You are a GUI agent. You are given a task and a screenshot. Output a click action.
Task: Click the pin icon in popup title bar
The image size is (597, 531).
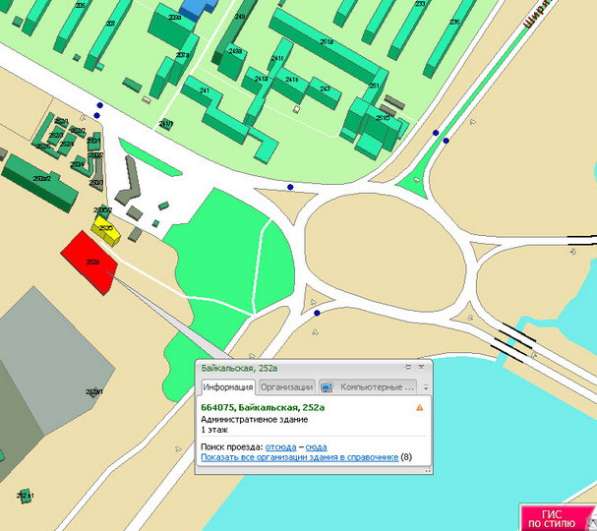pyautogui.click(x=408, y=367)
